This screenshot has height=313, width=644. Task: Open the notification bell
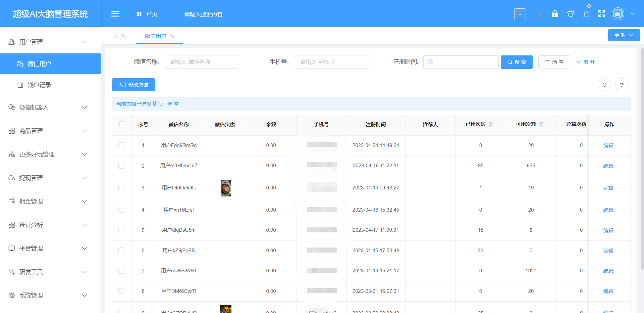pos(586,14)
